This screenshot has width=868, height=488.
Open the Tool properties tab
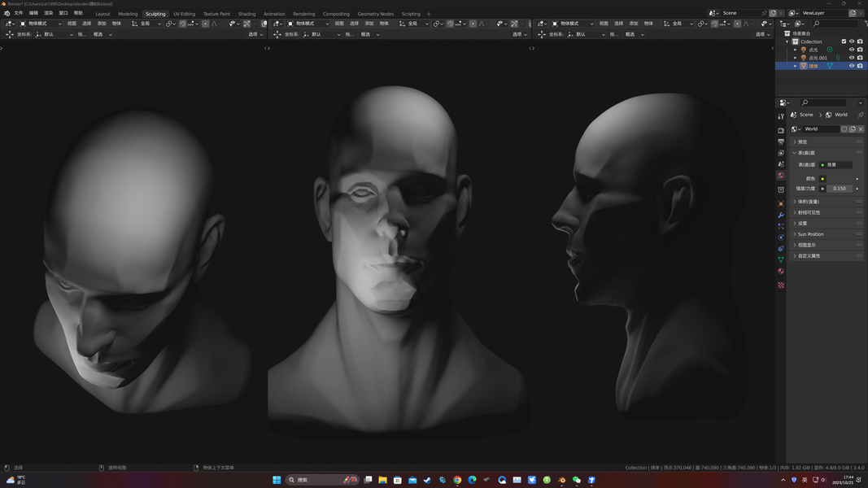780,116
